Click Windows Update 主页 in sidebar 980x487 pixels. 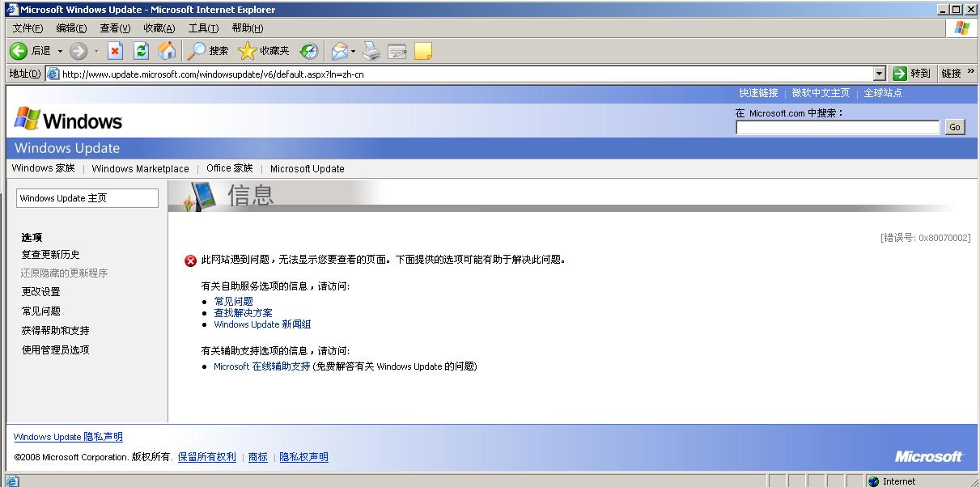(x=87, y=198)
